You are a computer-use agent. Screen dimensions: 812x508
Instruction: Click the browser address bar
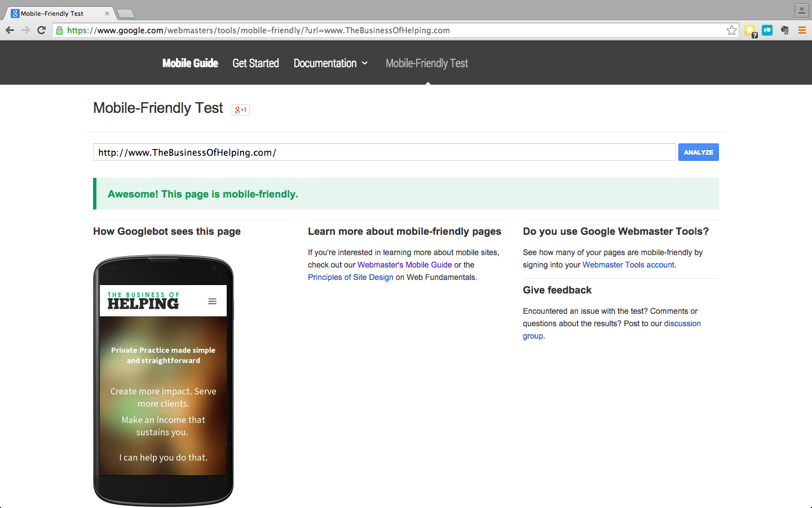[395, 30]
